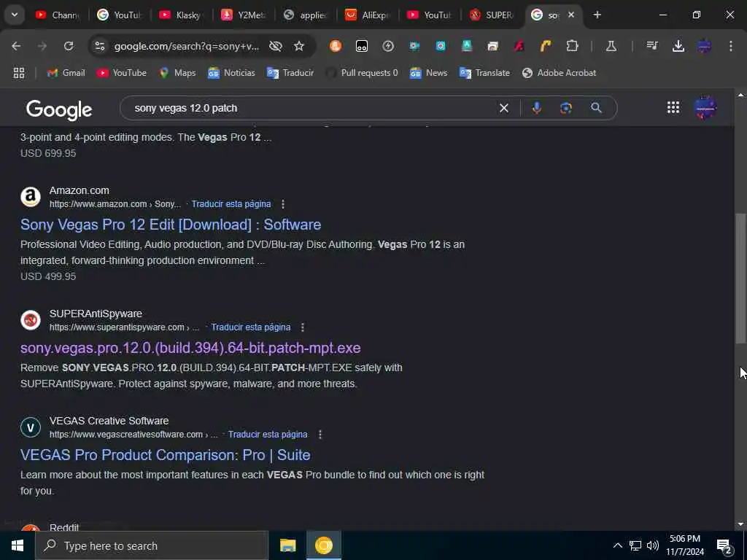
Task: Open the Chrome profile avatar
Action: [704, 46]
